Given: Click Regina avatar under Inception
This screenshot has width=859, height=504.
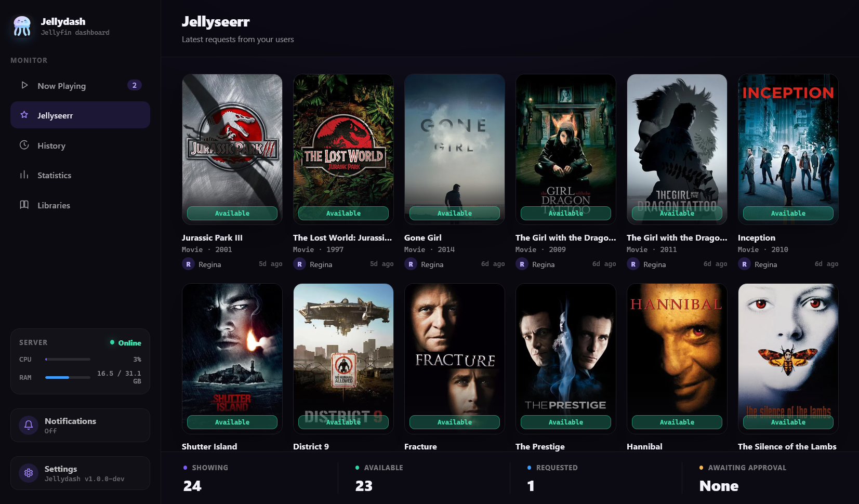Looking at the screenshot, I should 744,264.
